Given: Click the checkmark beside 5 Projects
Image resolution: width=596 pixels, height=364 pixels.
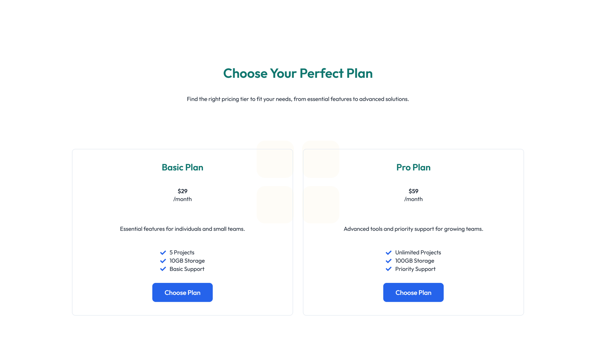Looking at the screenshot, I should click(x=163, y=252).
